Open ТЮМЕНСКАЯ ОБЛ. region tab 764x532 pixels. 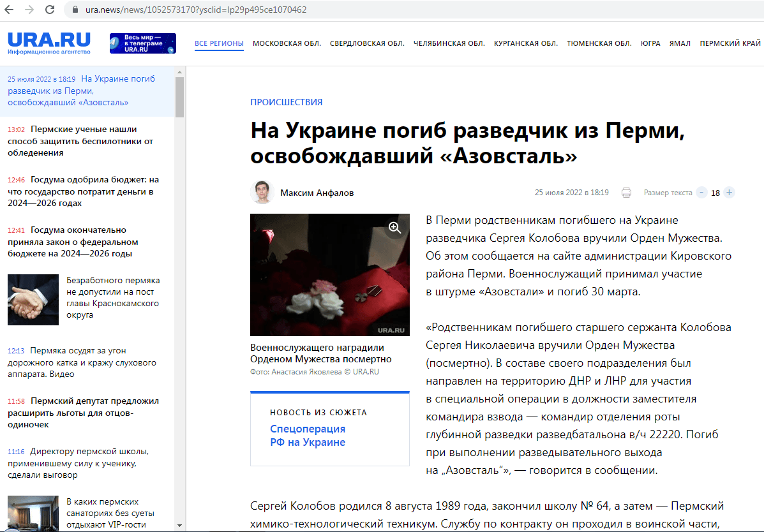coord(599,43)
